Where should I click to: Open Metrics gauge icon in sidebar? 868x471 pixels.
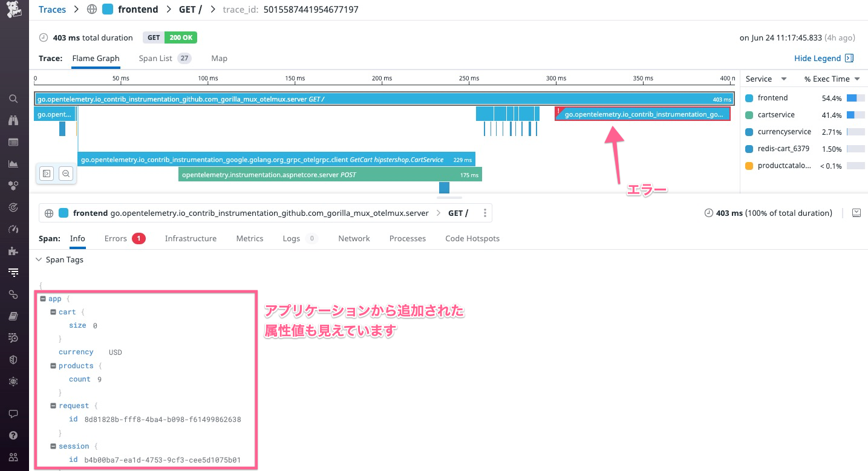pos(13,229)
